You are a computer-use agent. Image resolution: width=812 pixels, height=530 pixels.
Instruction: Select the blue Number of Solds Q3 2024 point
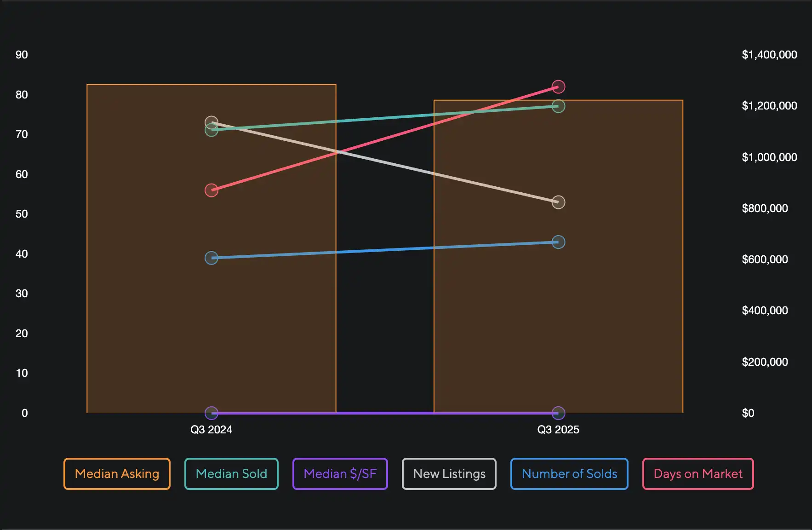point(212,258)
